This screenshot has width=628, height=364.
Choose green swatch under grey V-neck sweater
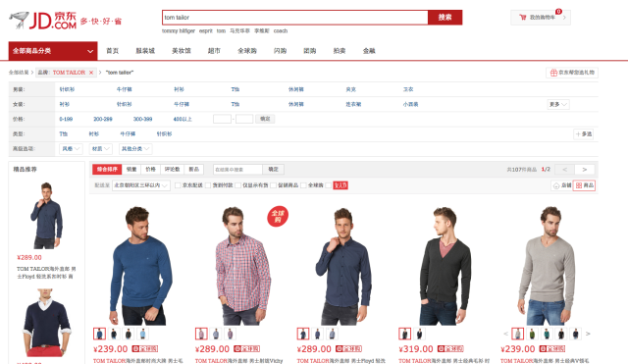click(x=532, y=334)
